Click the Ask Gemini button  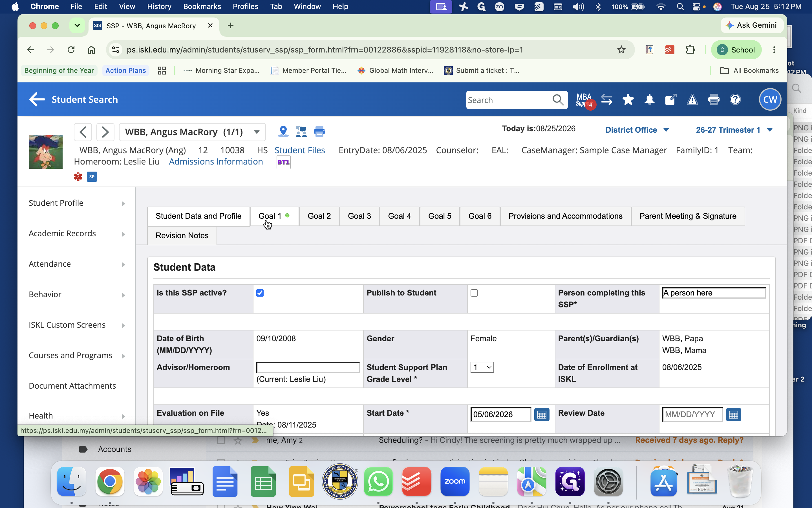[x=752, y=25]
